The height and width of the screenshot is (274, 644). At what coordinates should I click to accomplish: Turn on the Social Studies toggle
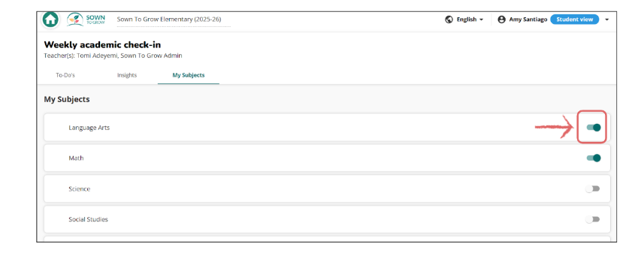[593, 219]
